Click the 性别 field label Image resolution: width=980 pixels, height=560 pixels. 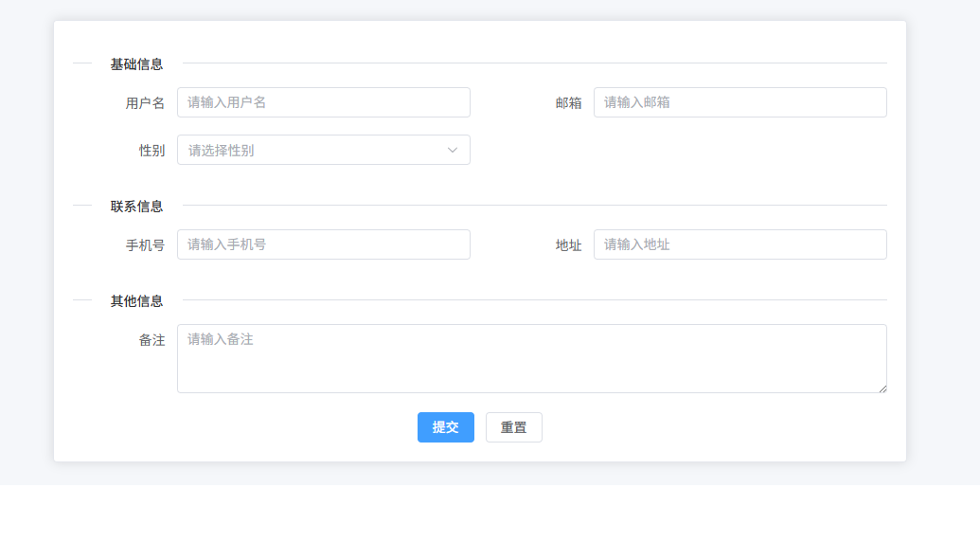click(x=151, y=151)
